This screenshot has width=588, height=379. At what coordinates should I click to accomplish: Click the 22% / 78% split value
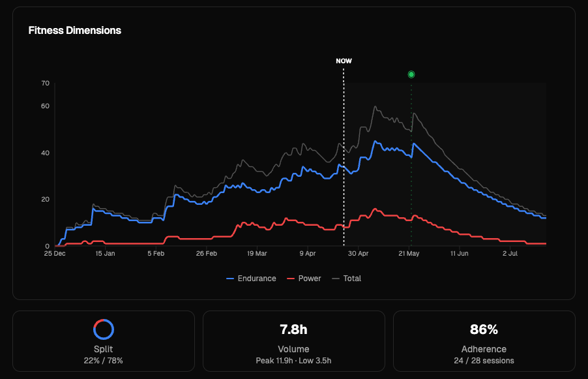point(104,361)
